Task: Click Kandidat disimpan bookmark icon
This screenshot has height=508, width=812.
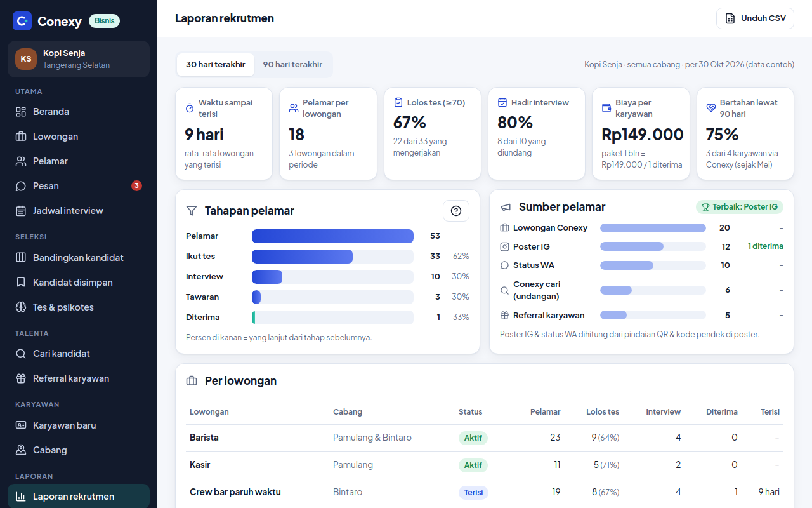Action: tap(21, 283)
